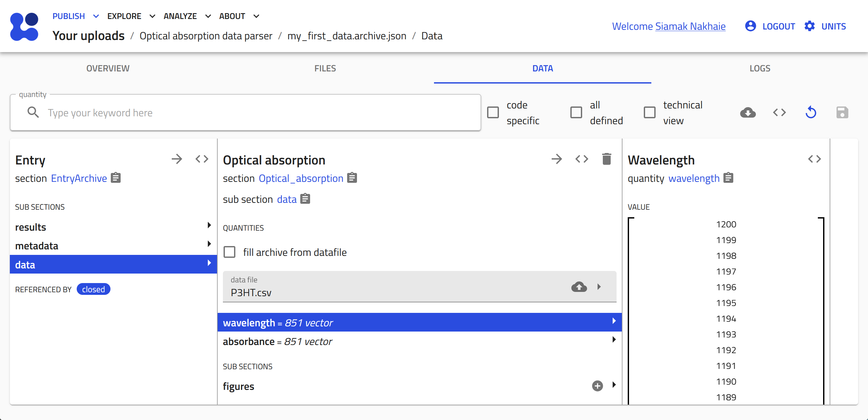Toggle fill archive from datafile checkbox
Viewport: 868px width, 420px height.
click(229, 252)
